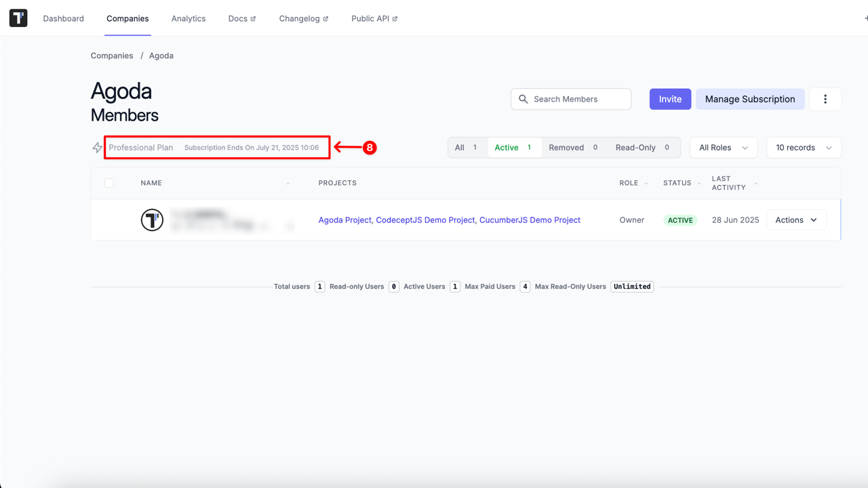
Task: Switch to the Removed members filter
Action: tap(573, 148)
